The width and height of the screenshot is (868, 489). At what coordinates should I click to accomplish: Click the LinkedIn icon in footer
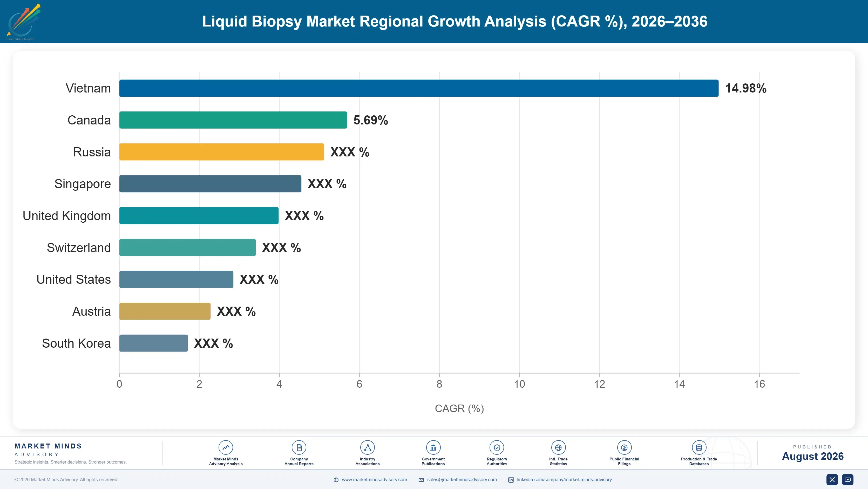pos(511,480)
